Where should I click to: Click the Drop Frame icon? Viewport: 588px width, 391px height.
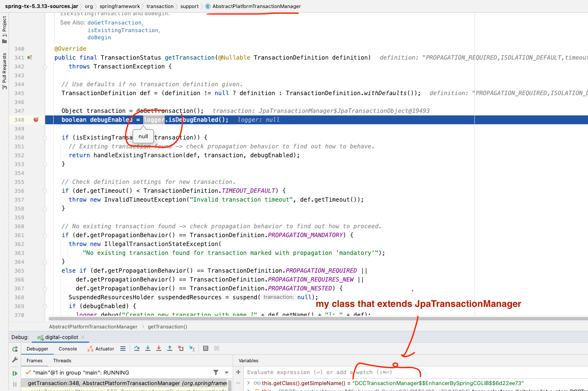tap(181, 348)
